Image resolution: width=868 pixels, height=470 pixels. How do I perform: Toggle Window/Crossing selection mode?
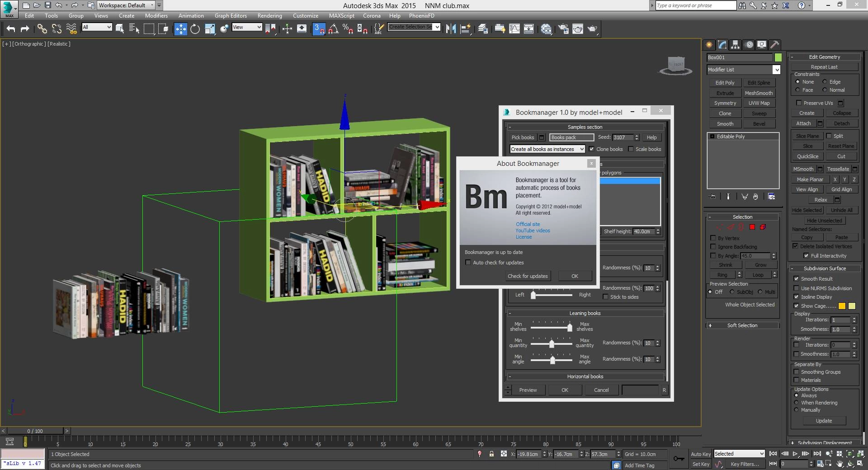(163, 29)
